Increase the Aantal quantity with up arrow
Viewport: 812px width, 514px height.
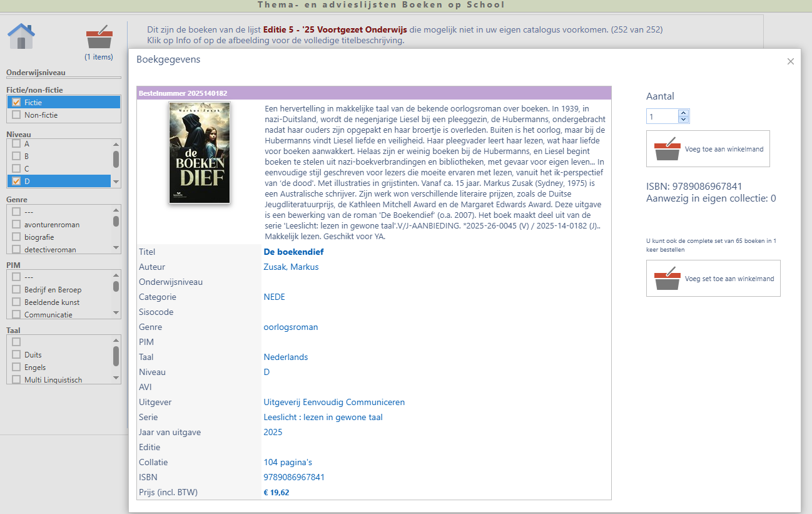click(x=683, y=113)
